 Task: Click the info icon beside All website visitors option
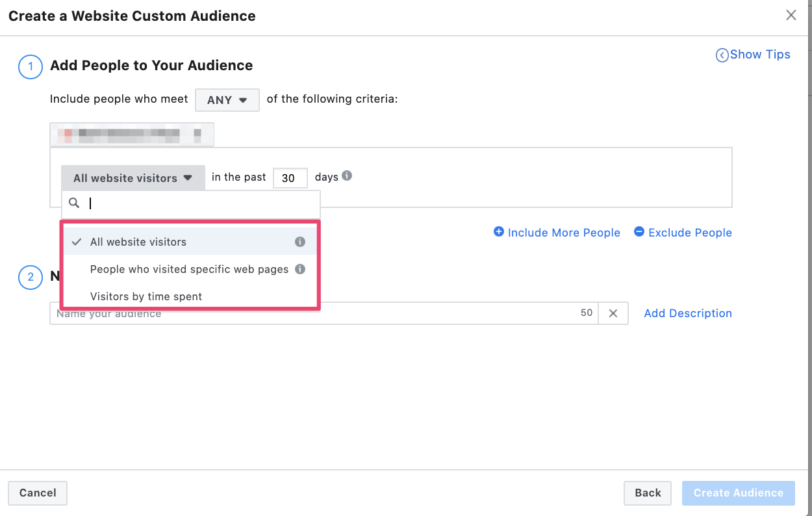click(300, 241)
